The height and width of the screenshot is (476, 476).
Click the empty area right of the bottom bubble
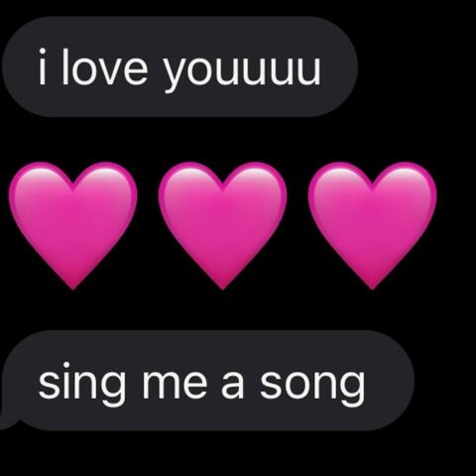coord(445,381)
